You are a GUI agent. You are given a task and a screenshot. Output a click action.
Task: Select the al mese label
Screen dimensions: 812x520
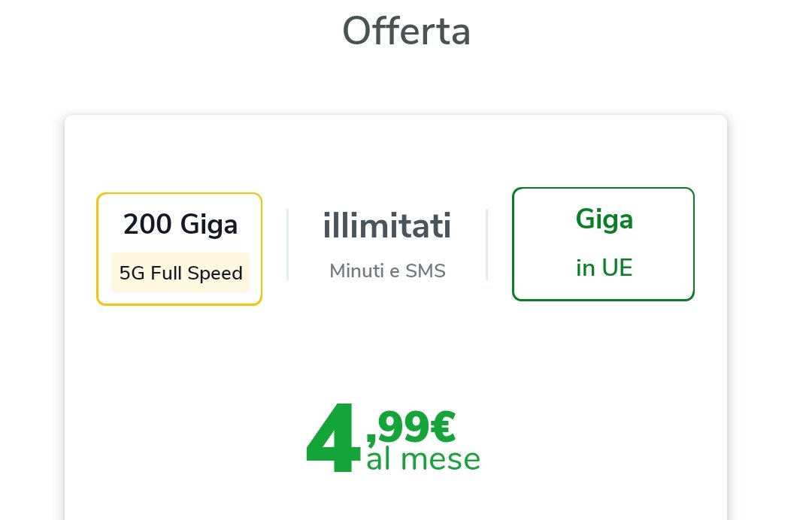(x=423, y=459)
